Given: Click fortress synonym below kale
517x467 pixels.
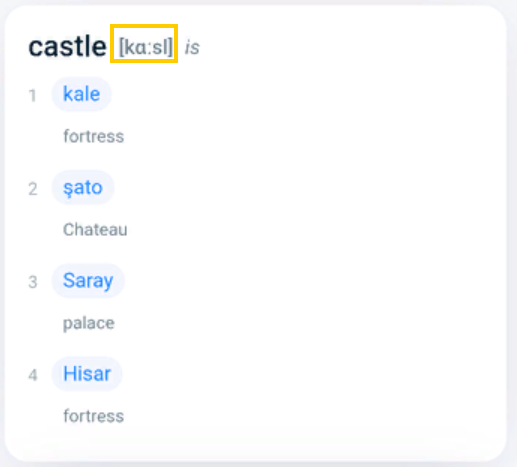Looking at the screenshot, I should (94, 136).
